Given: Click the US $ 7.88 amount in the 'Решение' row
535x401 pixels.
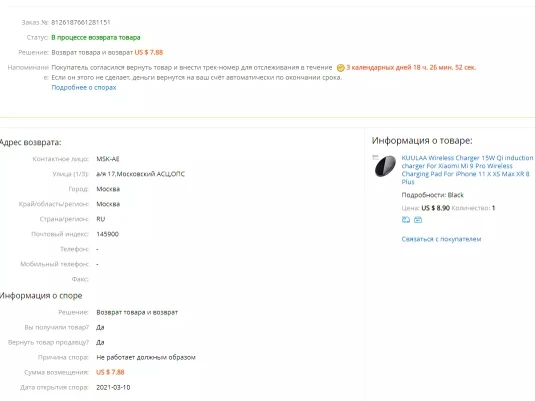Looking at the screenshot, I should pos(149,53).
